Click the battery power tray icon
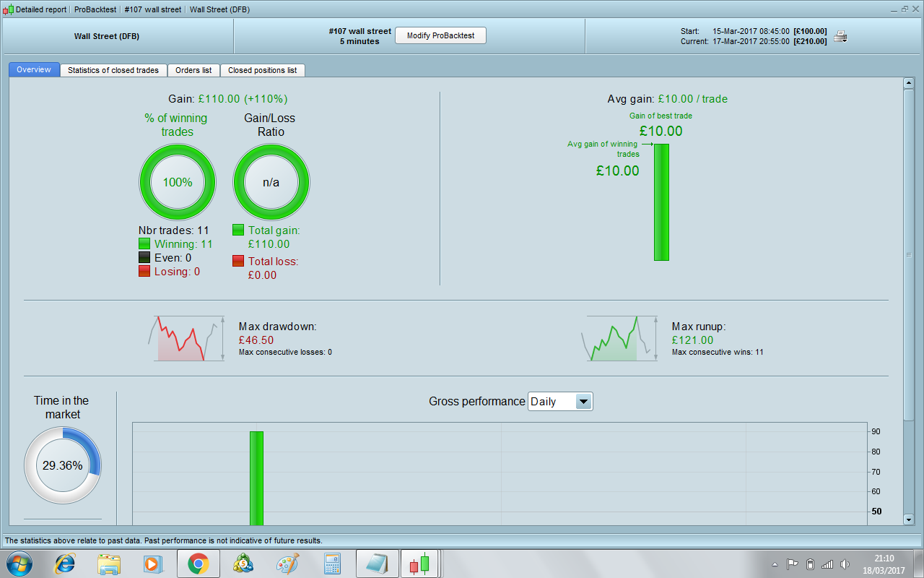Viewport: 924px width, 578px height. [x=810, y=564]
